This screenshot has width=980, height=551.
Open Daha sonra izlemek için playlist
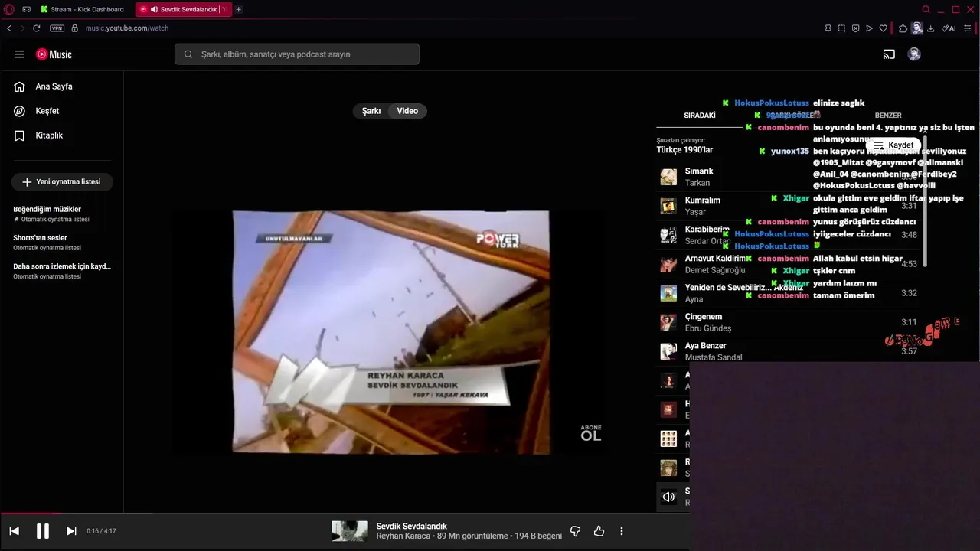click(62, 271)
